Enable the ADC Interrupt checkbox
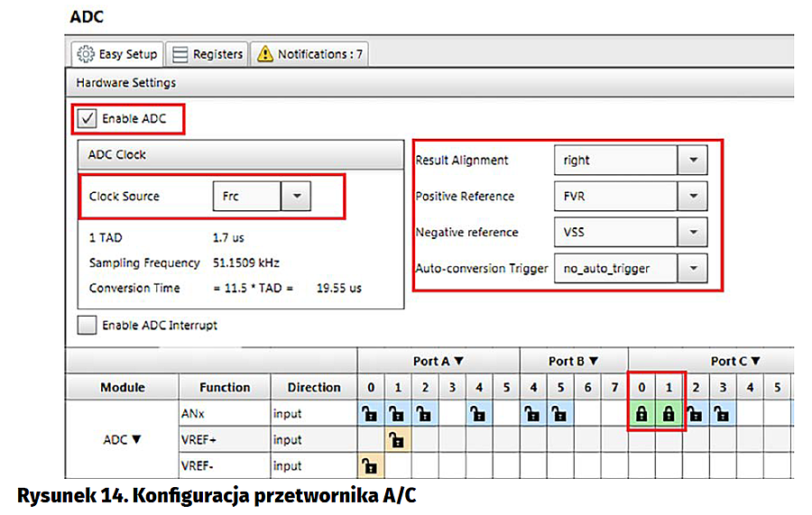This screenshot has width=812, height=515. tap(88, 326)
